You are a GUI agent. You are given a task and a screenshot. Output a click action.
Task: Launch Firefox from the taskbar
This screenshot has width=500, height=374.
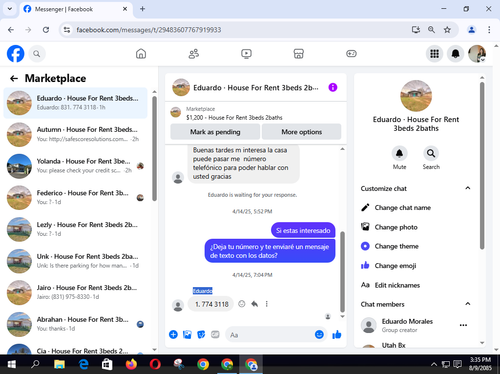pos(131,364)
